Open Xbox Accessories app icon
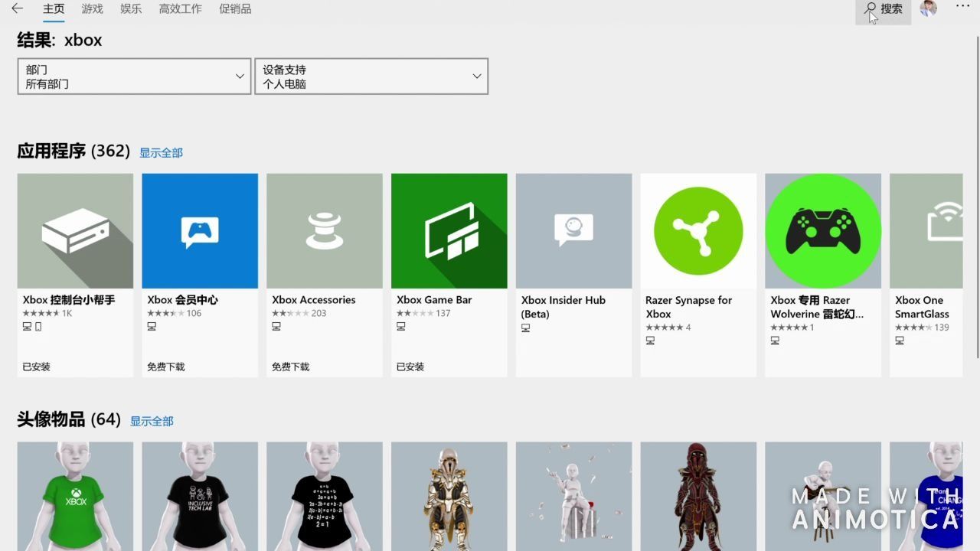This screenshot has height=551, width=980. click(325, 231)
